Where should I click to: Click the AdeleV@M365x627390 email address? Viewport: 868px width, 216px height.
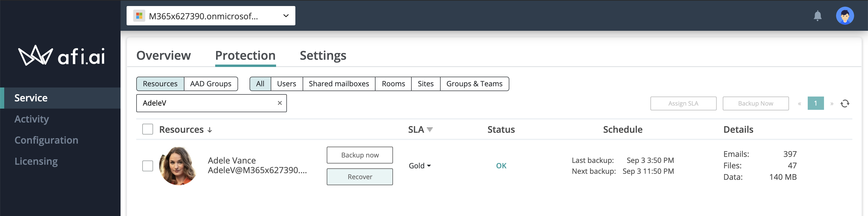(257, 170)
